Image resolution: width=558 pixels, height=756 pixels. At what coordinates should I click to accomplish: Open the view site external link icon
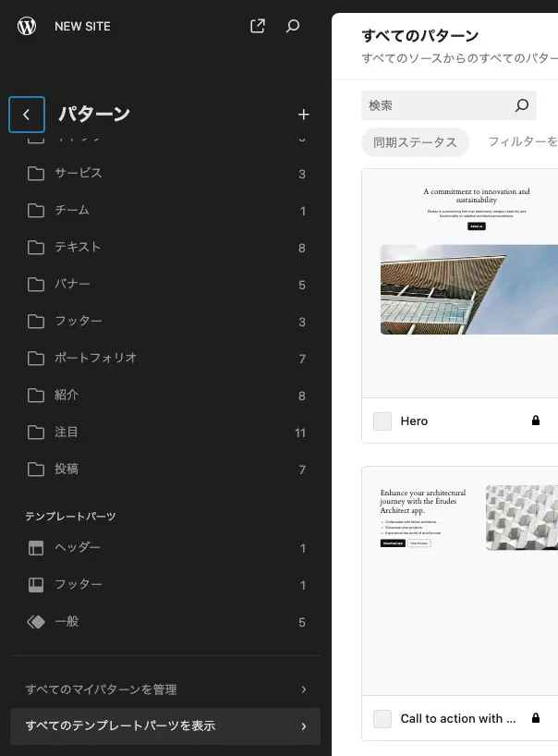[x=258, y=26]
